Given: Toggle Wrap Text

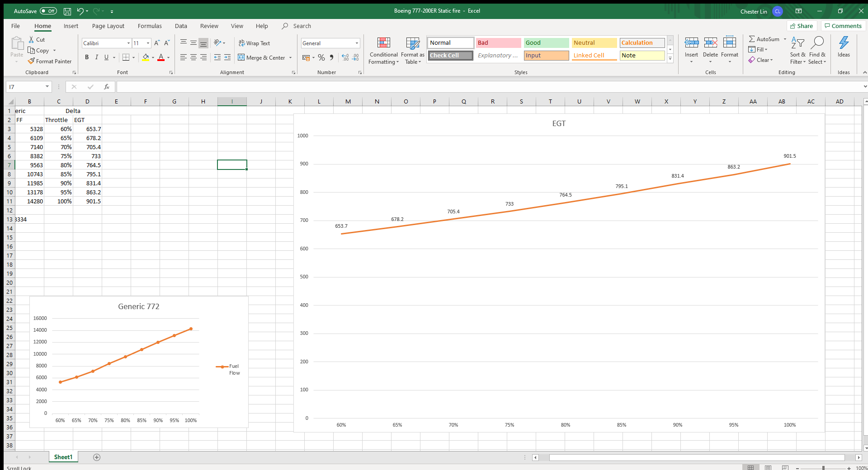Looking at the screenshot, I should (x=254, y=43).
